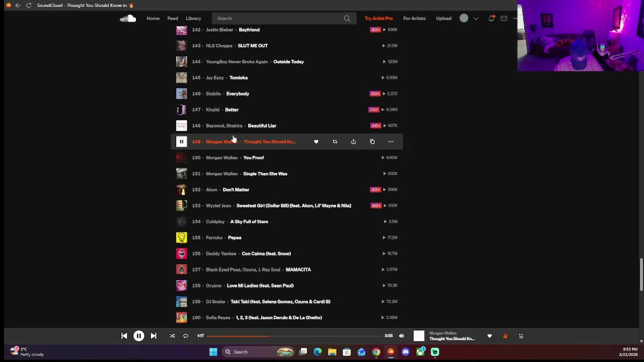Share track 149 via share icon

353,142
